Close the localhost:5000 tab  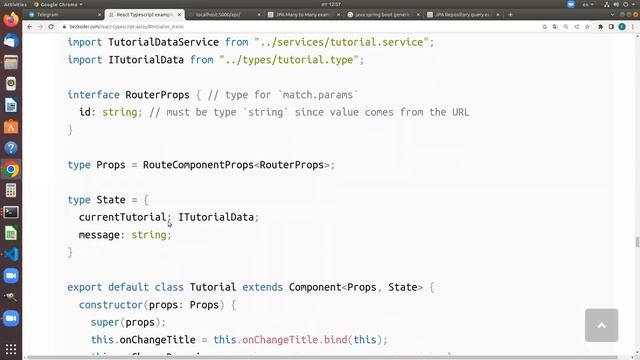click(259, 14)
